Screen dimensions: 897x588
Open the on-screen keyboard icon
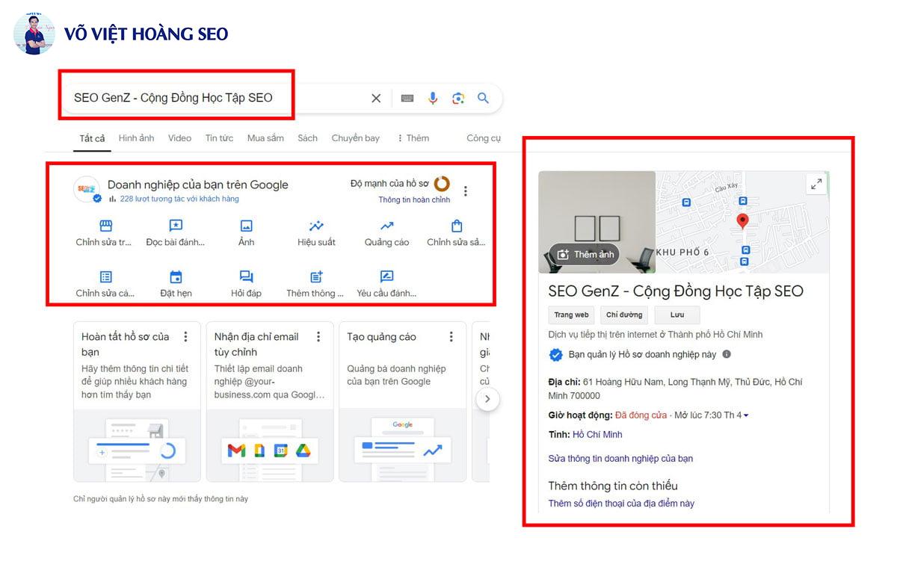pyautogui.click(x=407, y=98)
